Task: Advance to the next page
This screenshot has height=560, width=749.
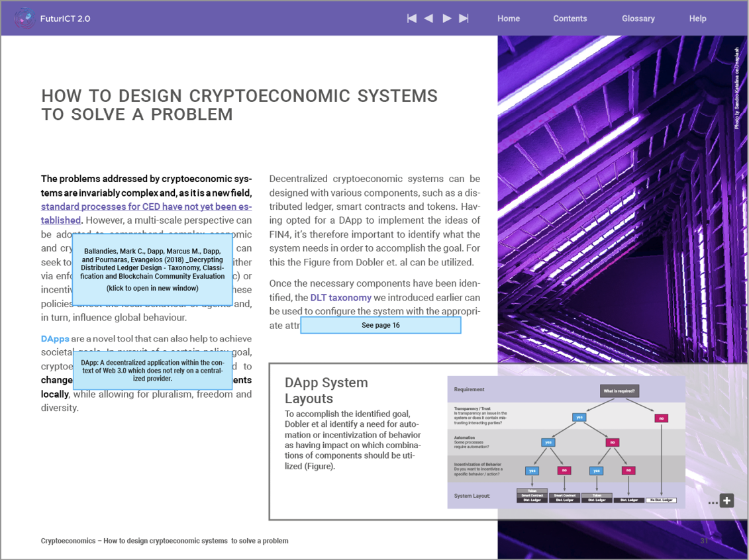Action: (x=447, y=19)
